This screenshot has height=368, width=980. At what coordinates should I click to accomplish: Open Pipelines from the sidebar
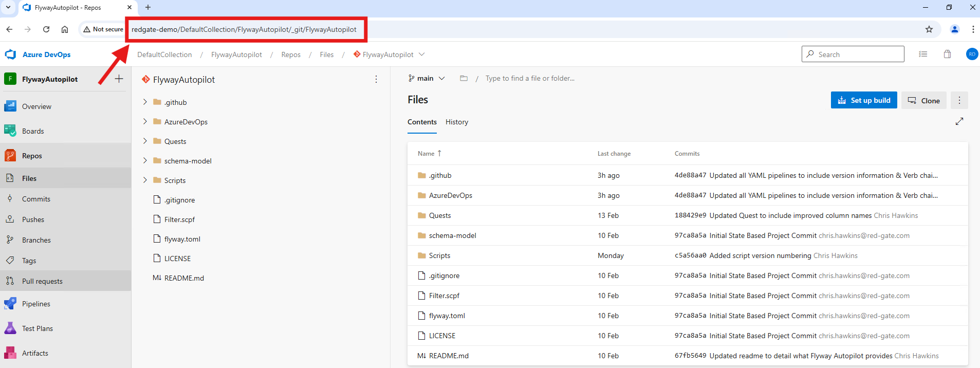tap(36, 304)
